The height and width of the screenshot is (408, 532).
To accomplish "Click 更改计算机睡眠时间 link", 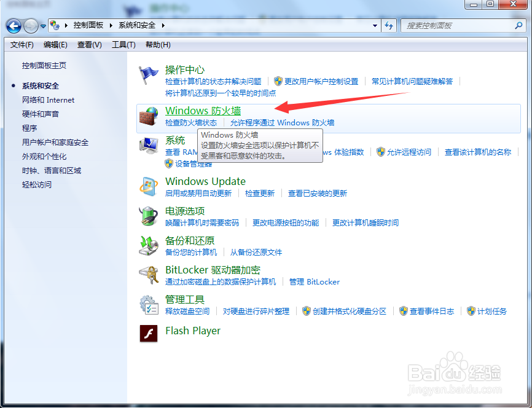I will pyautogui.click(x=366, y=223).
